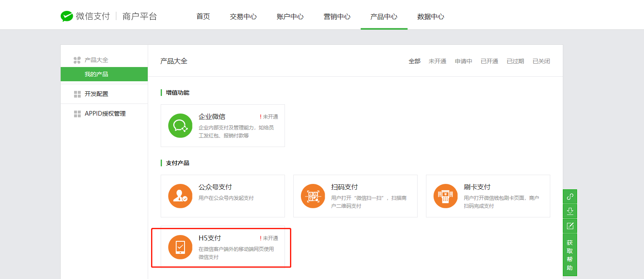This screenshot has height=279, width=644.
Task: Click the 刷卡支付 card terminal icon
Action: pos(446,196)
